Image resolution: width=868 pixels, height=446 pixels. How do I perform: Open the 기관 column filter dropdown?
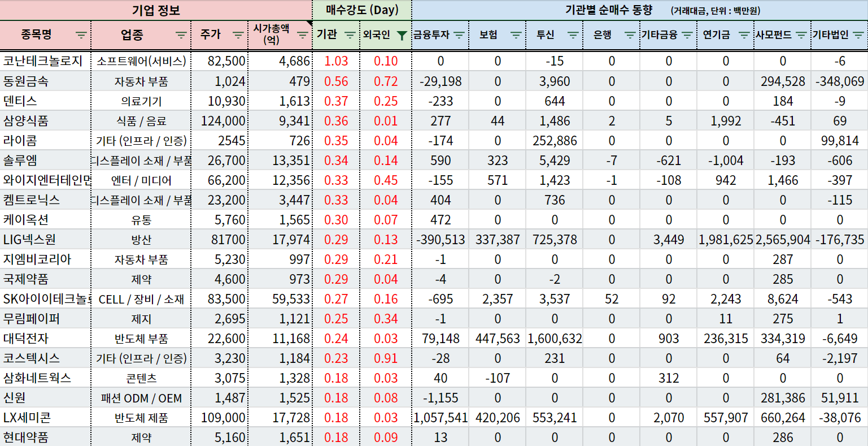[350, 35]
